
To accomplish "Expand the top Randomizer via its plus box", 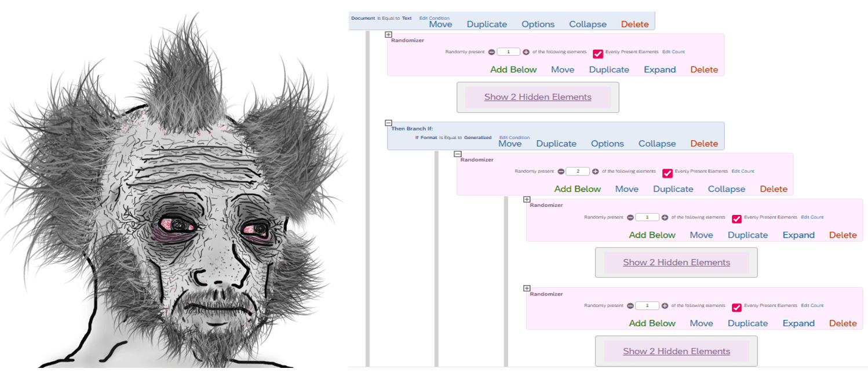I will tap(388, 35).
